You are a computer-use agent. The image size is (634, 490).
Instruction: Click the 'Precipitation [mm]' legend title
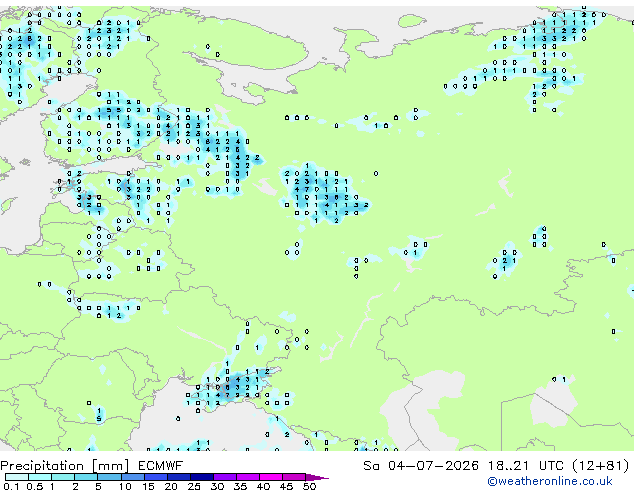click(x=65, y=466)
